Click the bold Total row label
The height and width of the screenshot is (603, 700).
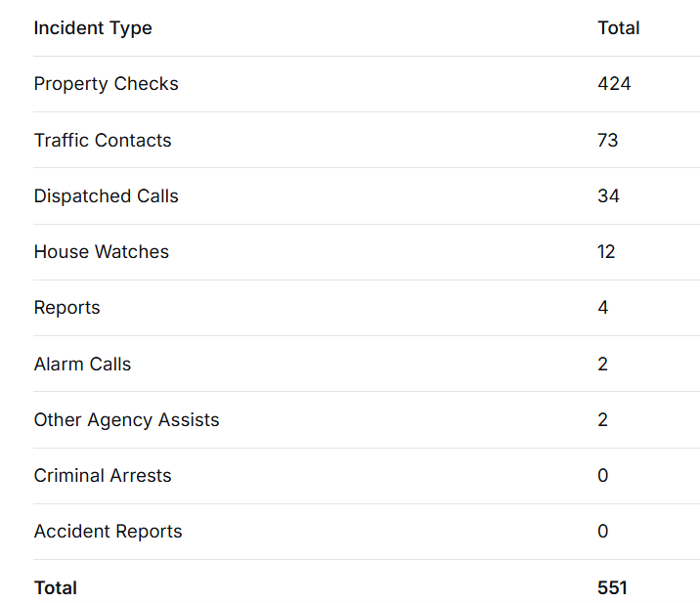(x=55, y=588)
